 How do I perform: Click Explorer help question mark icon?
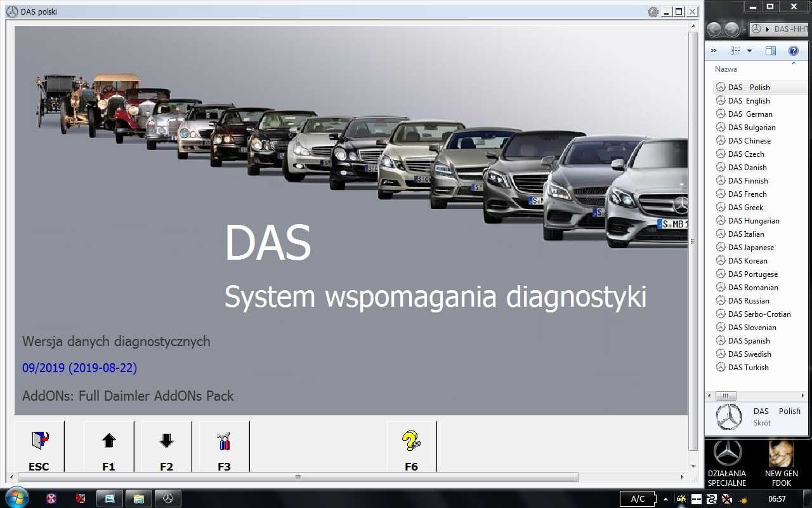793,51
